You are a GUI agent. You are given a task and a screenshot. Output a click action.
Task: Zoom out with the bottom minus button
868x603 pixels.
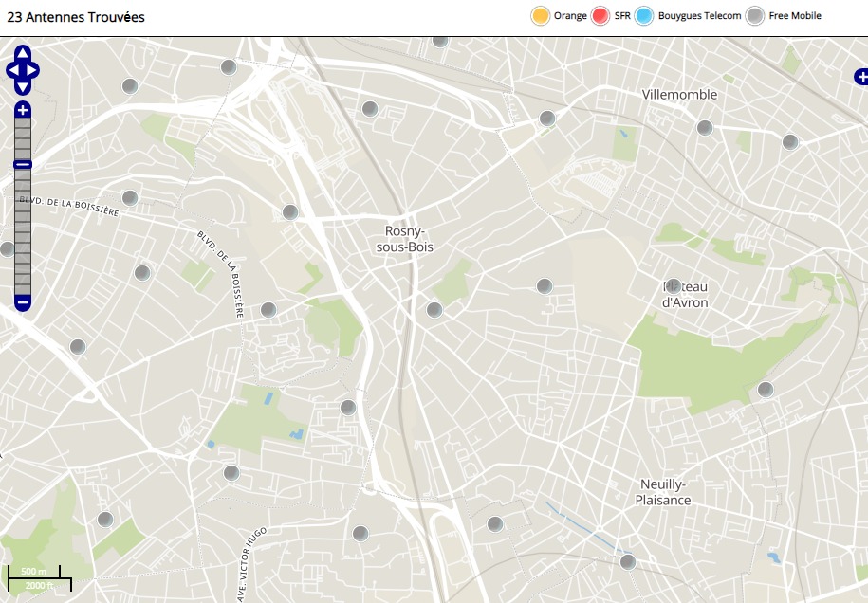pos(23,303)
